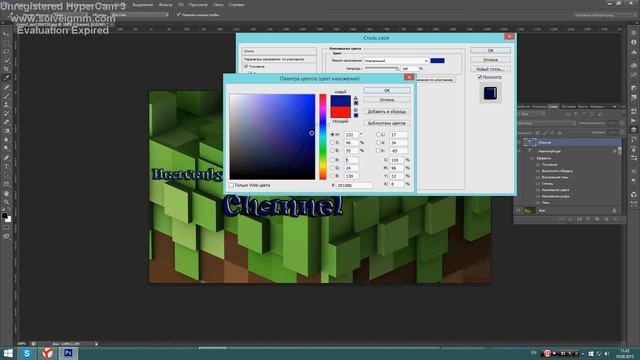
Task: Toggle the 'Просмотр' preview checkbox
Action: click(480, 77)
